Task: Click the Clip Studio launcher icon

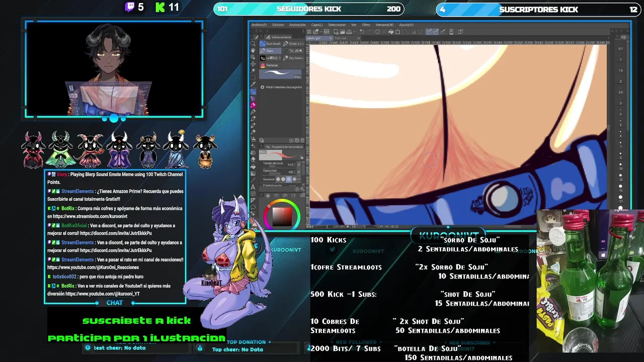Action: coord(327,32)
